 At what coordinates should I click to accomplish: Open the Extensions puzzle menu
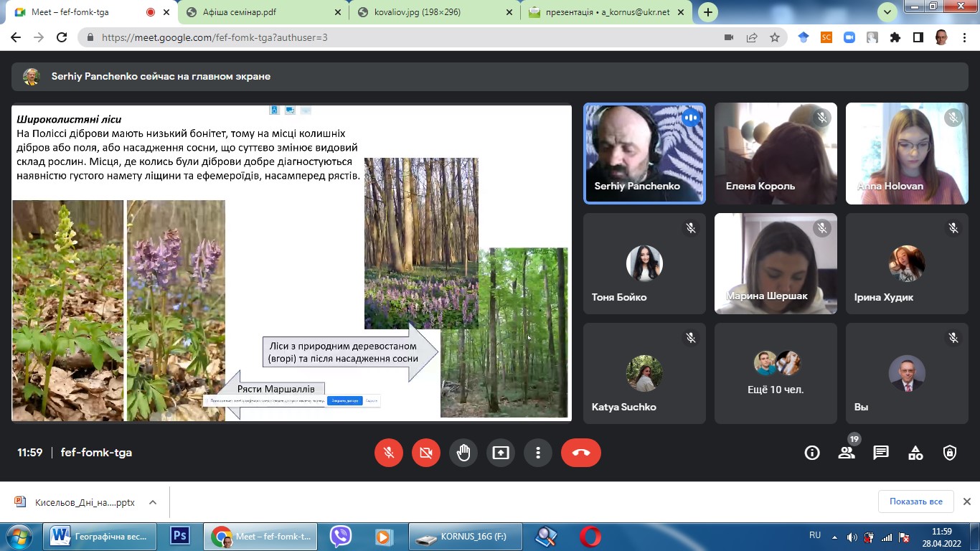point(895,37)
